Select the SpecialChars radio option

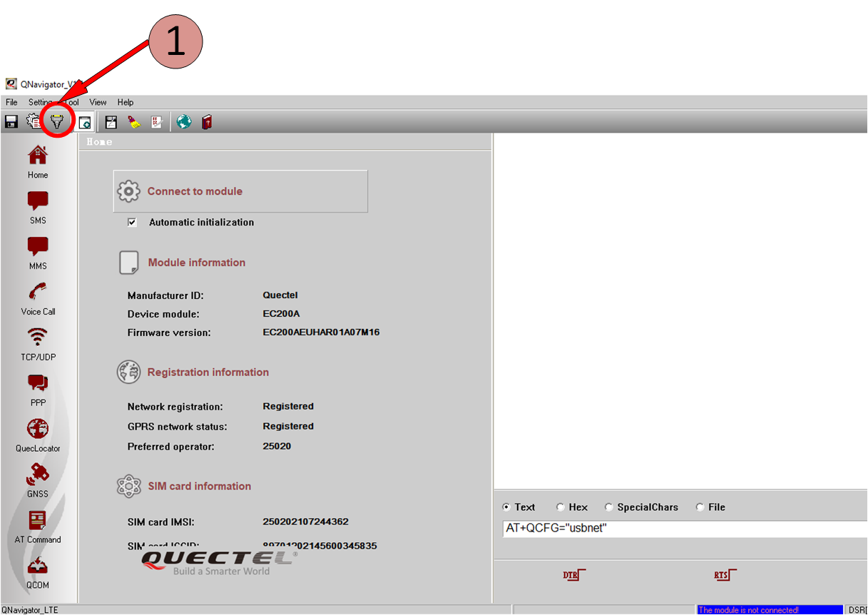pos(609,507)
